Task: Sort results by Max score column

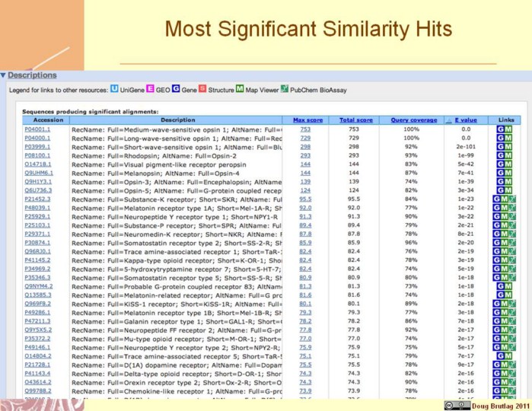Action: (303, 119)
